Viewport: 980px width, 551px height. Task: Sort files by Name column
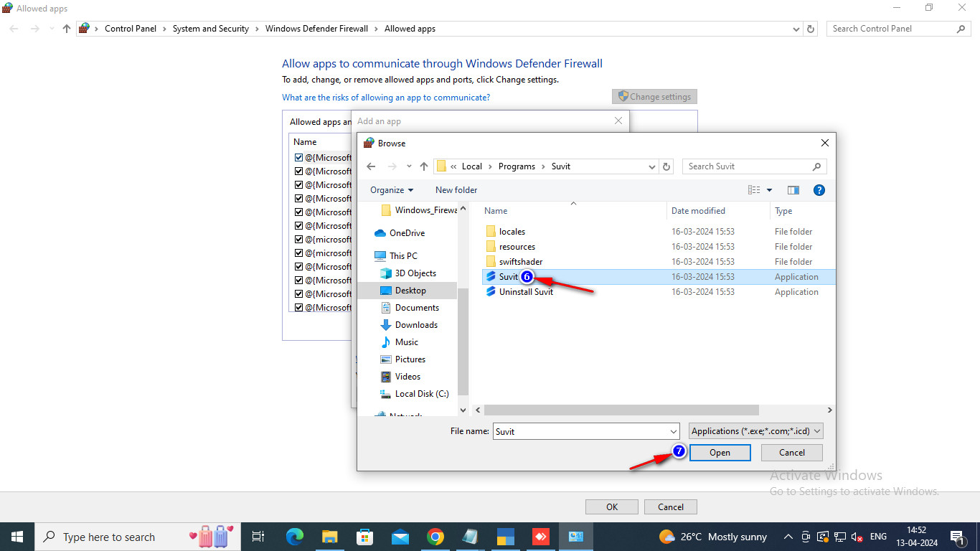pos(496,211)
